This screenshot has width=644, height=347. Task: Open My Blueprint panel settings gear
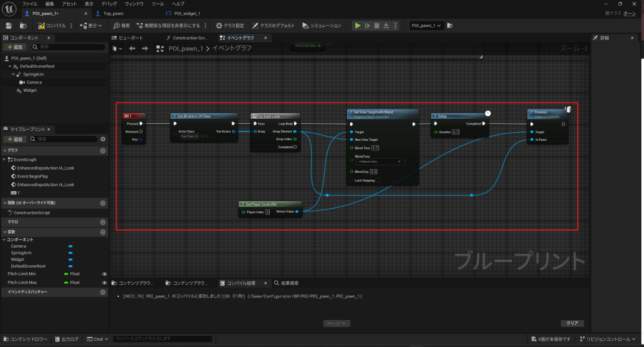[103, 138]
